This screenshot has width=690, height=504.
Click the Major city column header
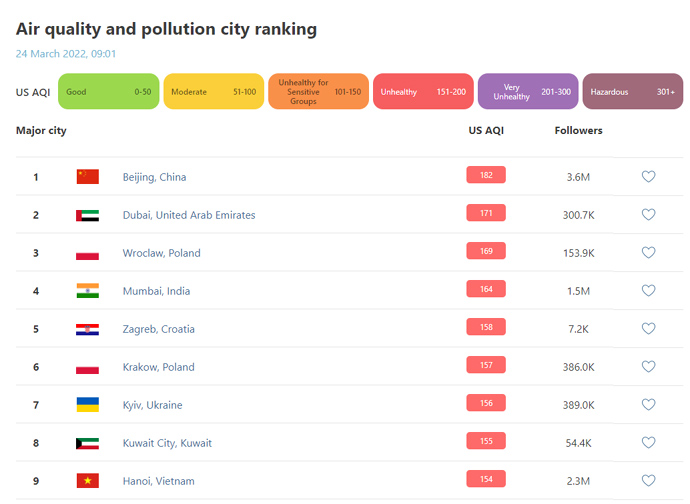(x=41, y=130)
